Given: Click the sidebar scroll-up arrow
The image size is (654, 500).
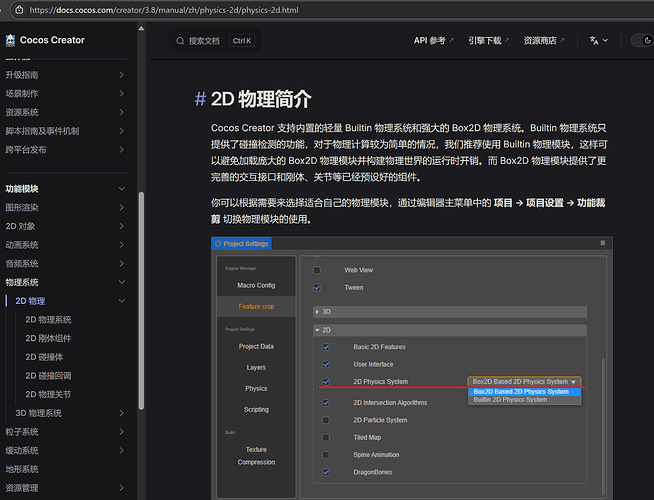Looking at the screenshot, I should point(141,28).
